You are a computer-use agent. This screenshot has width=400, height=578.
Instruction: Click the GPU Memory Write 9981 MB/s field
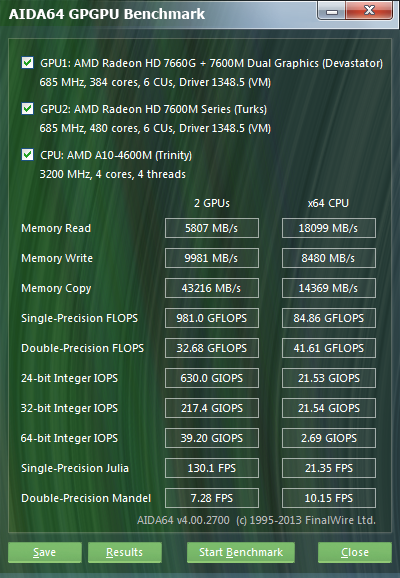click(x=212, y=258)
